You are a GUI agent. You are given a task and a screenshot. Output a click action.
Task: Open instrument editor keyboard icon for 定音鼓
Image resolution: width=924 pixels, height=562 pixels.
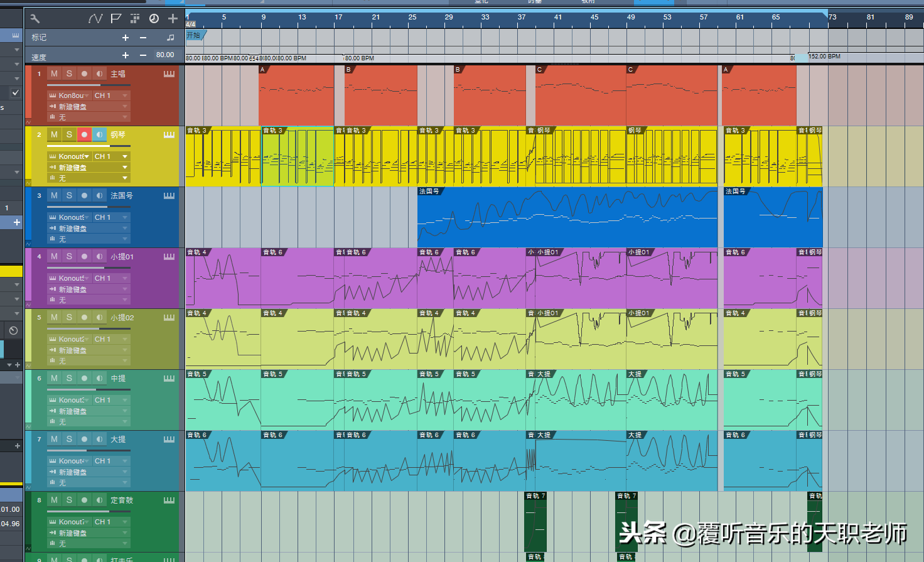pyautogui.click(x=169, y=500)
